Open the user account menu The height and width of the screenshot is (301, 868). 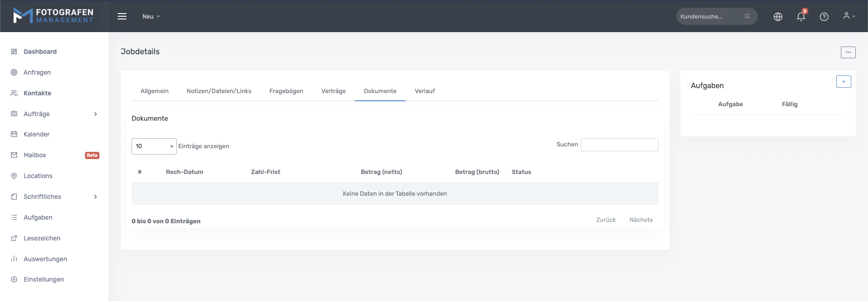click(x=849, y=16)
